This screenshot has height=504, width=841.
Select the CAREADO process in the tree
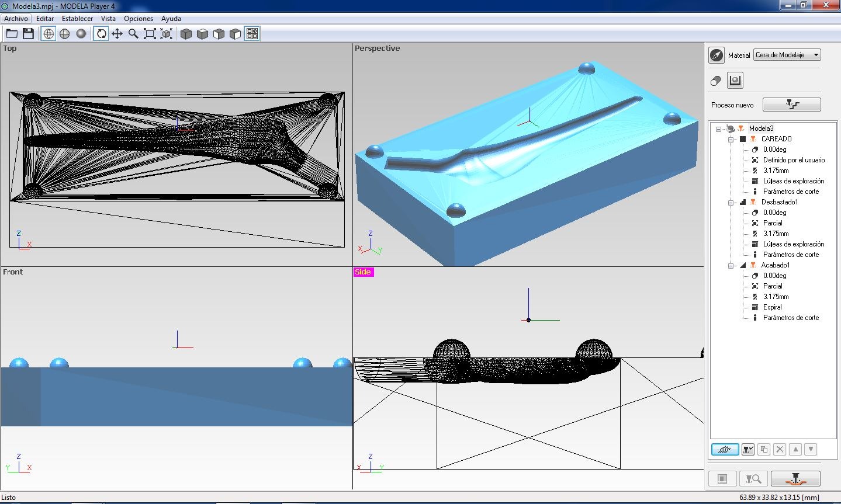tap(776, 139)
